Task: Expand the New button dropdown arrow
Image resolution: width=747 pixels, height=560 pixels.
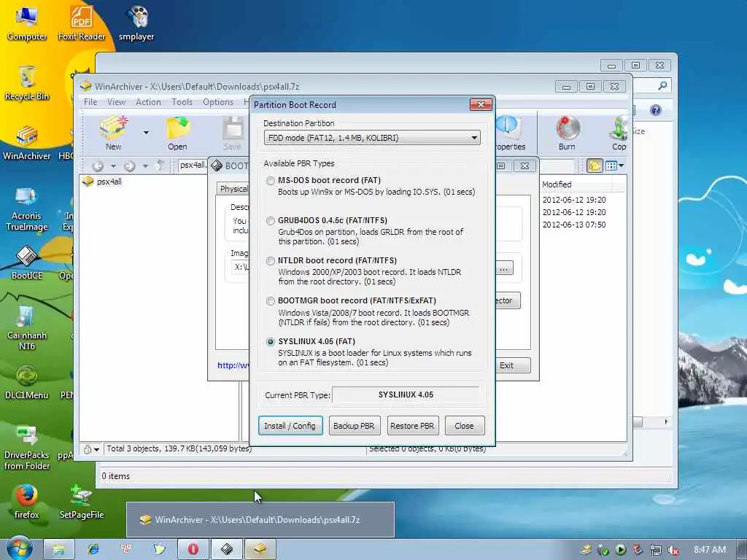Action: 146,133
